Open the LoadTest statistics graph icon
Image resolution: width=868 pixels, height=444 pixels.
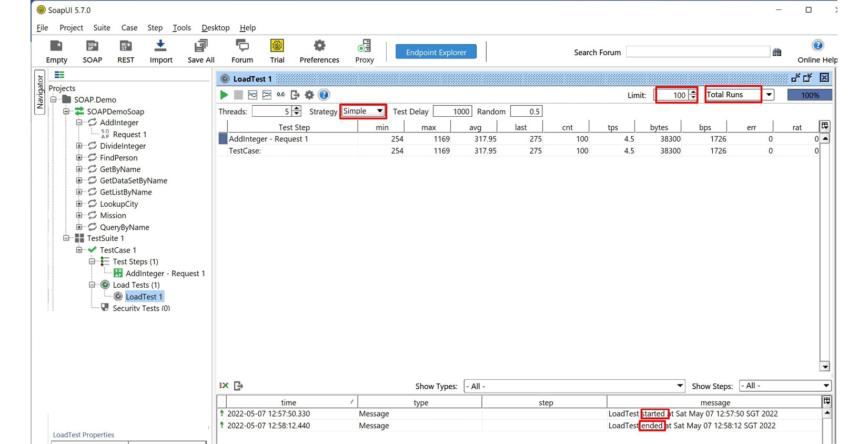click(x=253, y=95)
